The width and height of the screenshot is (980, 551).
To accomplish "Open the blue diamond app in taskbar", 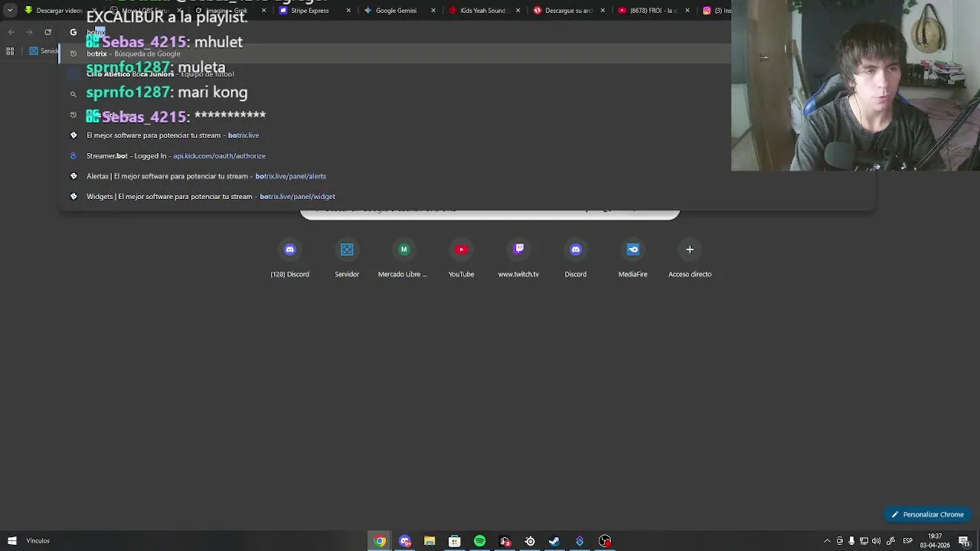I will tap(580, 541).
